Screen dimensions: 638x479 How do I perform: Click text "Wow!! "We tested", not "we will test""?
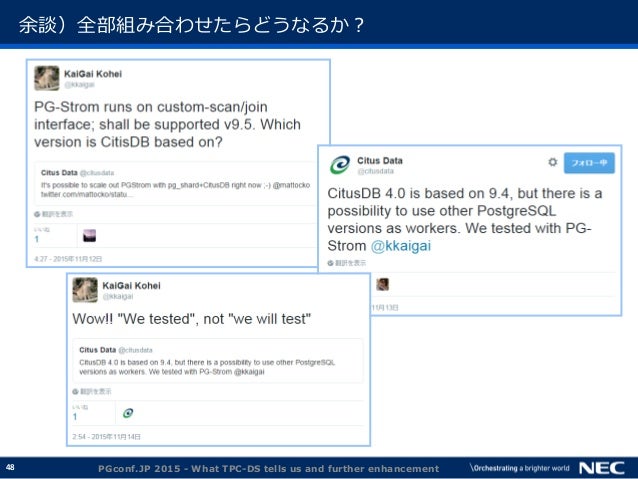point(192,319)
